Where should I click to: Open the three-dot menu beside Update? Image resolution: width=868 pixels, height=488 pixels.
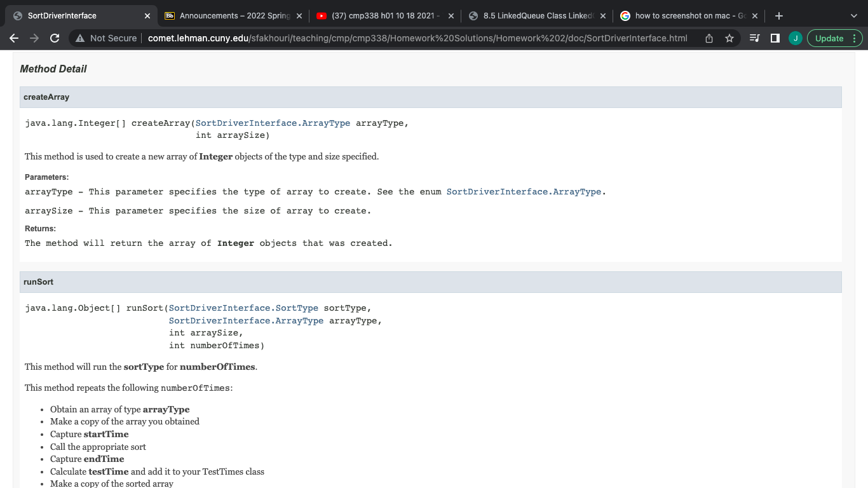pos(855,38)
